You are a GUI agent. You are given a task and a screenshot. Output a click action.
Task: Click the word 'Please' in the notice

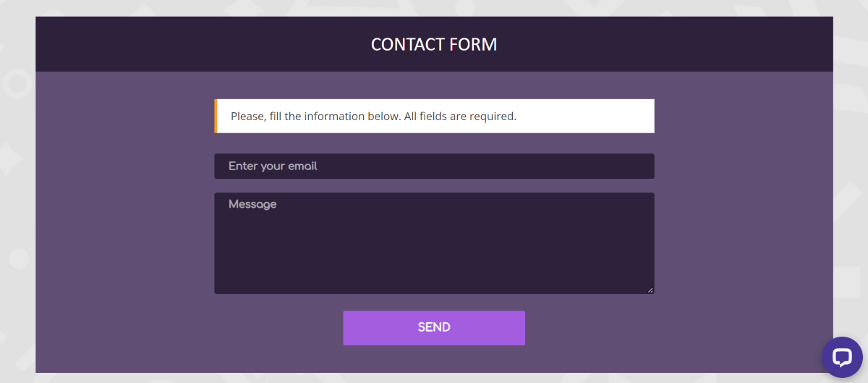[x=247, y=116]
